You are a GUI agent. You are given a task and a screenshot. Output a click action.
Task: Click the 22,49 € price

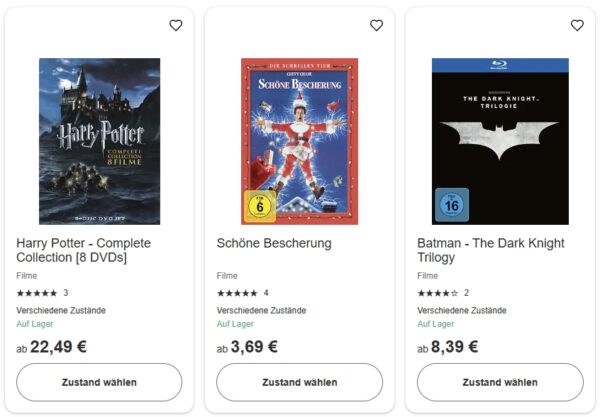coord(58,347)
